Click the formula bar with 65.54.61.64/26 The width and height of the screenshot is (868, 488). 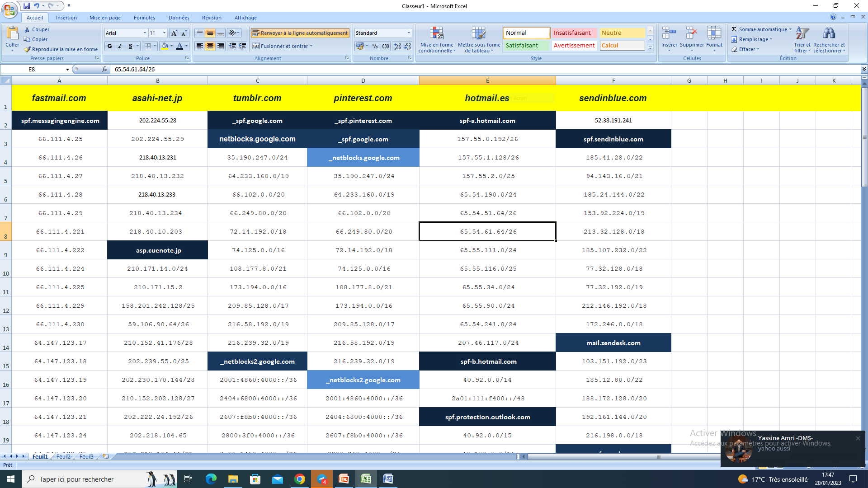(x=486, y=69)
